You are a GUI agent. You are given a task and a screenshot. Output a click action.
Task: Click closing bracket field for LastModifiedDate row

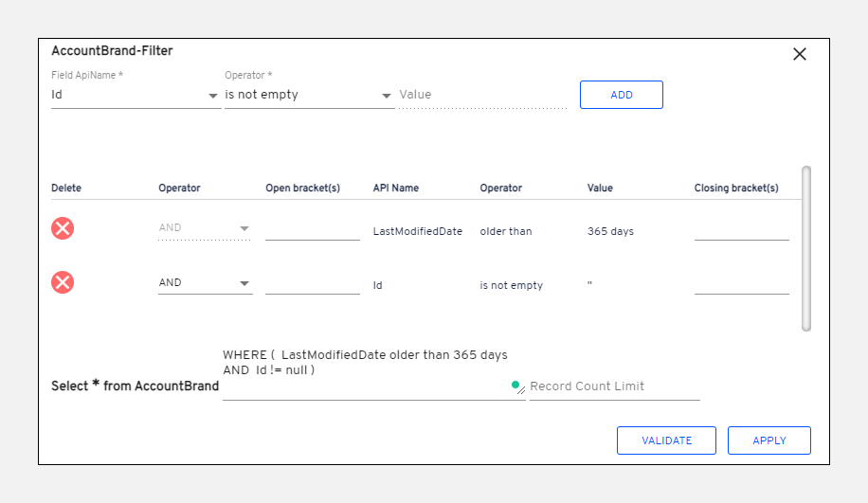tap(741, 229)
